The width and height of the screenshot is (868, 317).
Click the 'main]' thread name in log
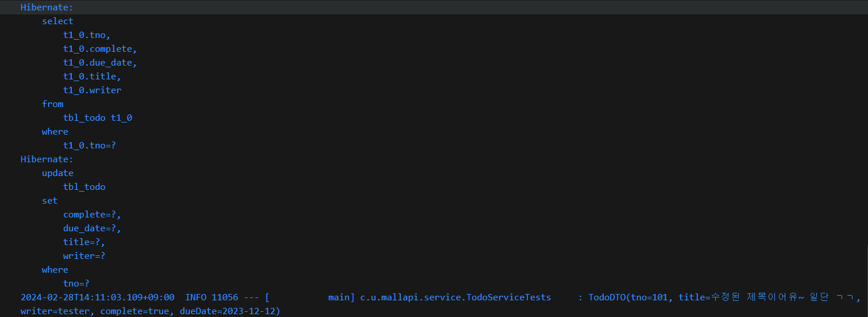342,297
